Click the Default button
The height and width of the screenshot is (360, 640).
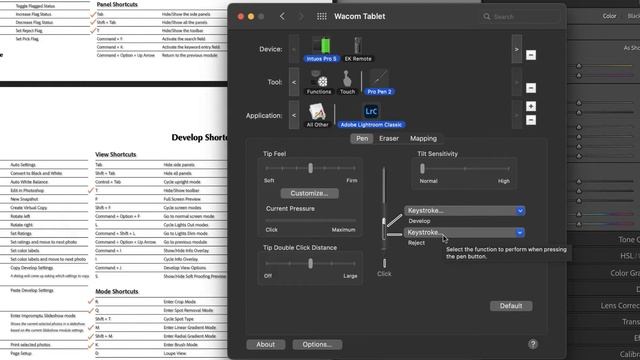(x=511, y=306)
